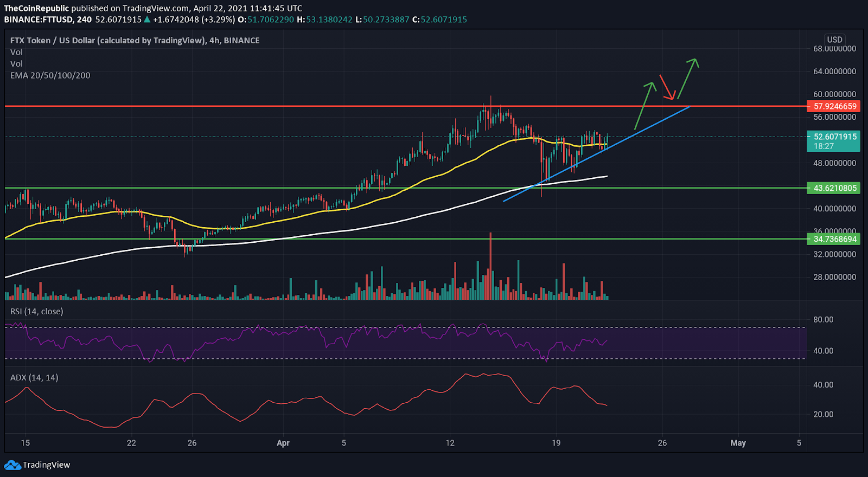This screenshot has width=868, height=477.
Task: Click the O:51.7062290 open value
Action: click(266, 20)
